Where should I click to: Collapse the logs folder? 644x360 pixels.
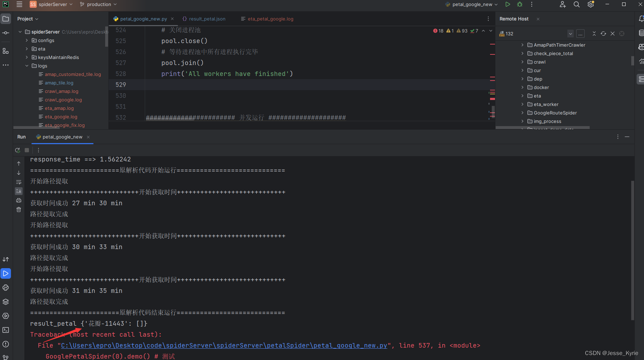27,66
